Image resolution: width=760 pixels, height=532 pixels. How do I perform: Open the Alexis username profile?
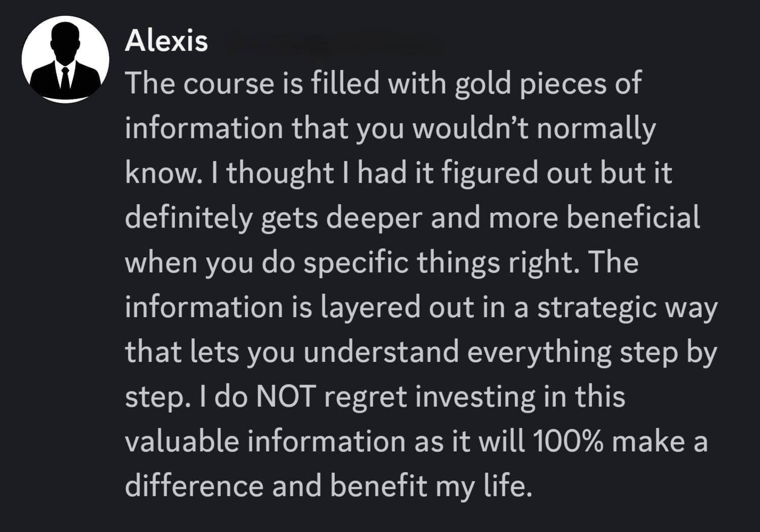(166, 41)
